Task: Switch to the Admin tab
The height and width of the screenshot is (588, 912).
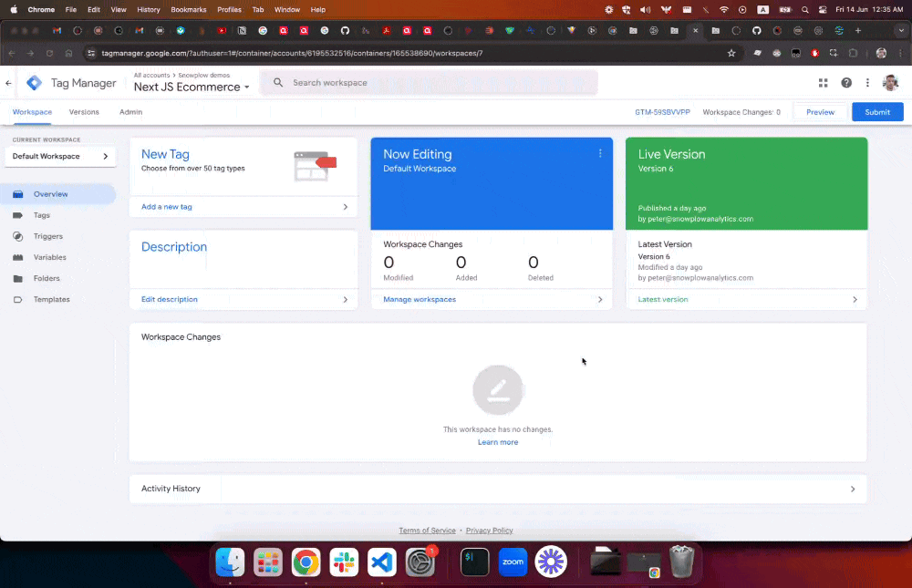Action: point(130,112)
